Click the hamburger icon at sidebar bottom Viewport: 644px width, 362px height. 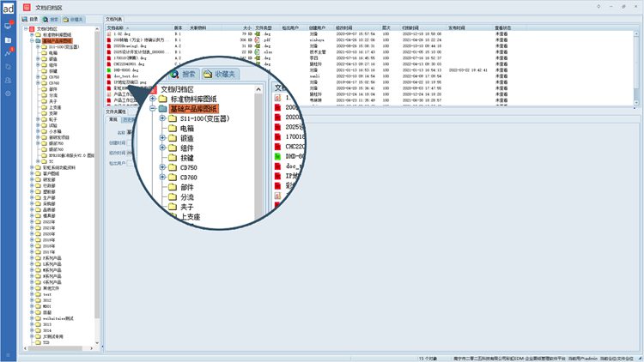pyautogui.click(x=8, y=355)
